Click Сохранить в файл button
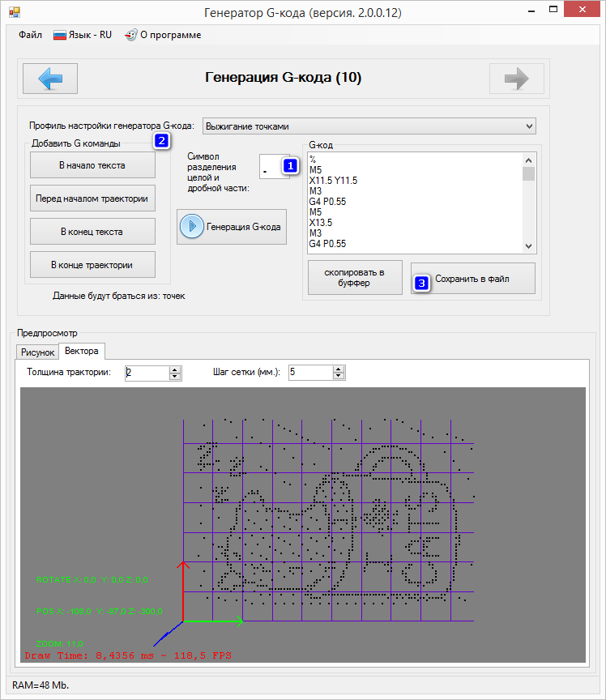The height and width of the screenshot is (700, 606). point(473,279)
